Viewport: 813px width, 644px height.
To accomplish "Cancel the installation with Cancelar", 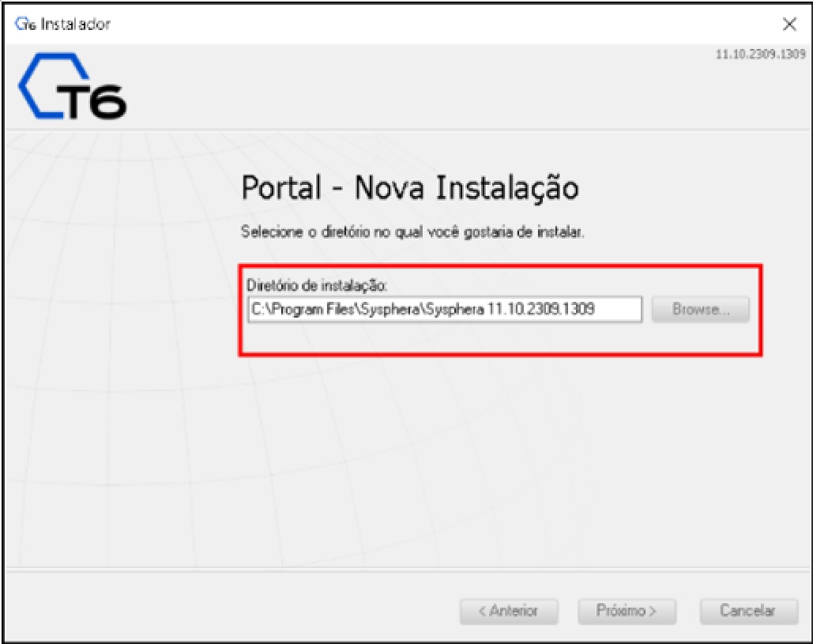I will pos(749,611).
